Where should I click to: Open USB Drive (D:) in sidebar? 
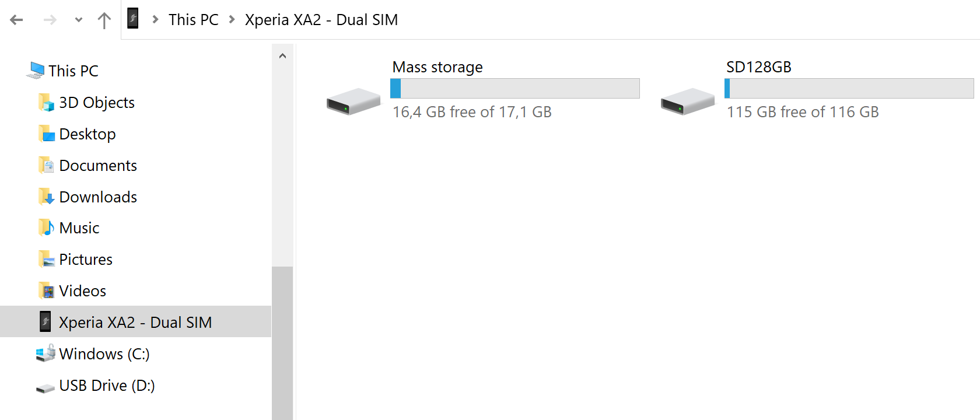pos(106,386)
